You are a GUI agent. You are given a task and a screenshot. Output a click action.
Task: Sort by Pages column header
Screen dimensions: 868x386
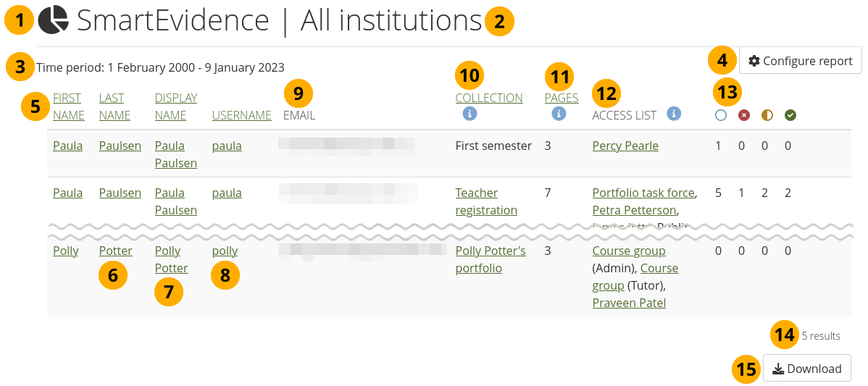[561, 98]
